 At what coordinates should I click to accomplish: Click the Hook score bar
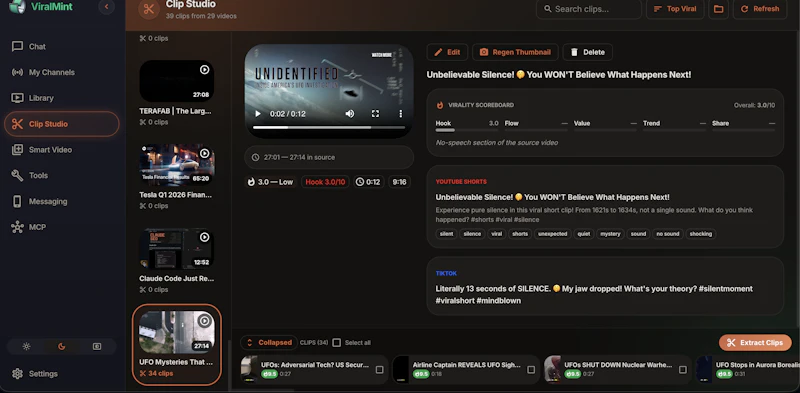click(x=467, y=131)
